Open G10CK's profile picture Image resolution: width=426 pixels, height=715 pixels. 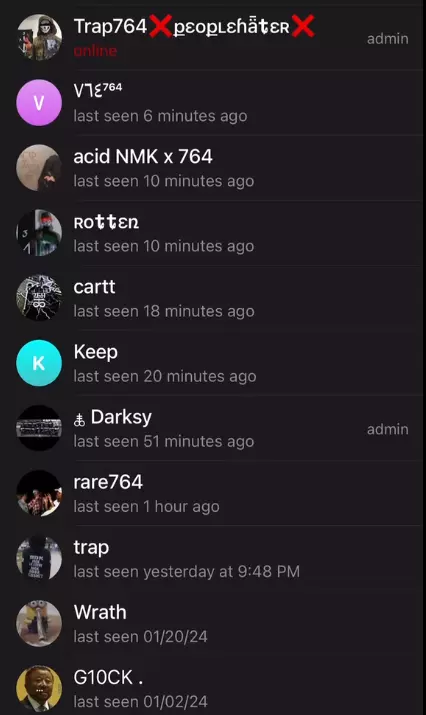coord(39,689)
